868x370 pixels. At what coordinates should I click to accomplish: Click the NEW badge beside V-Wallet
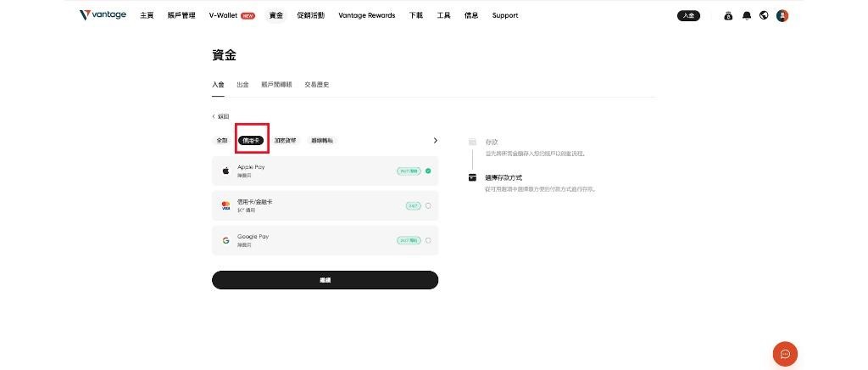(248, 15)
